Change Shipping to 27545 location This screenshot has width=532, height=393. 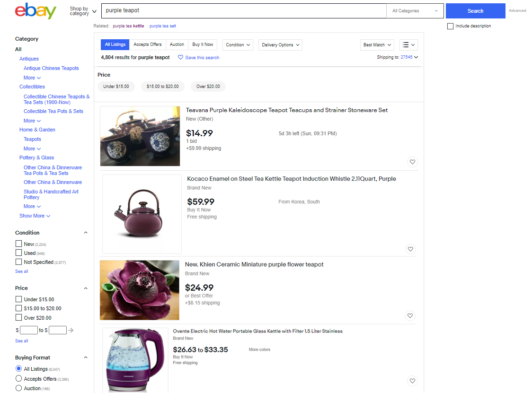click(409, 57)
